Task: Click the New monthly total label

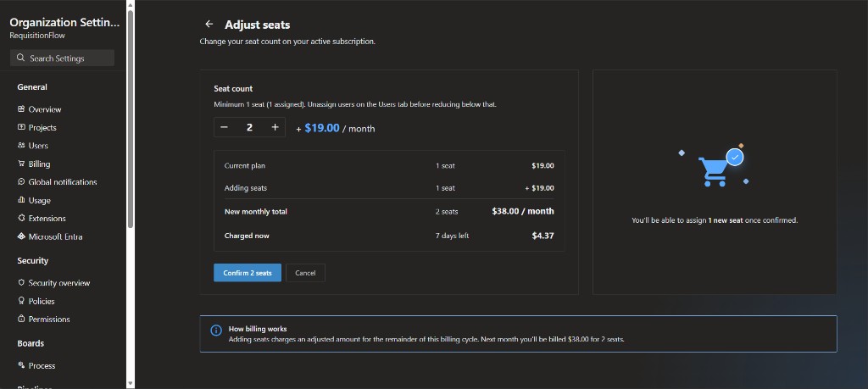Action: tap(256, 211)
